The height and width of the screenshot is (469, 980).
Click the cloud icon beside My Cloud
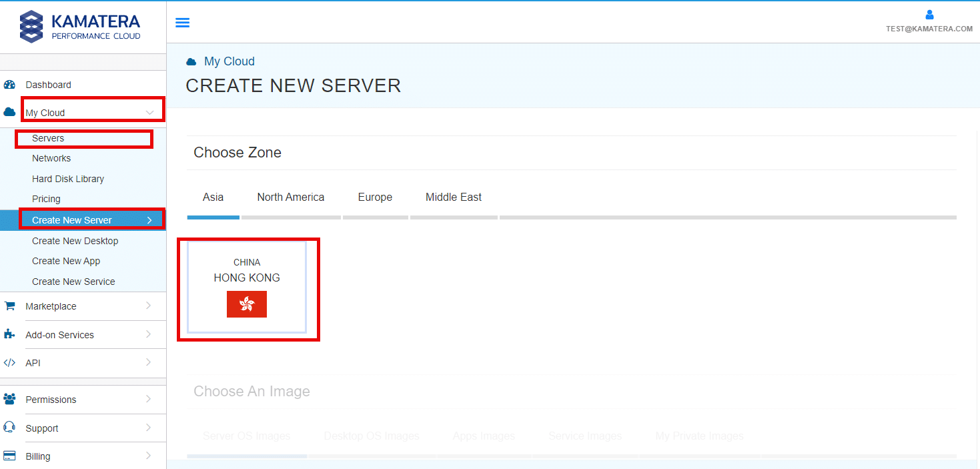[x=9, y=111]
